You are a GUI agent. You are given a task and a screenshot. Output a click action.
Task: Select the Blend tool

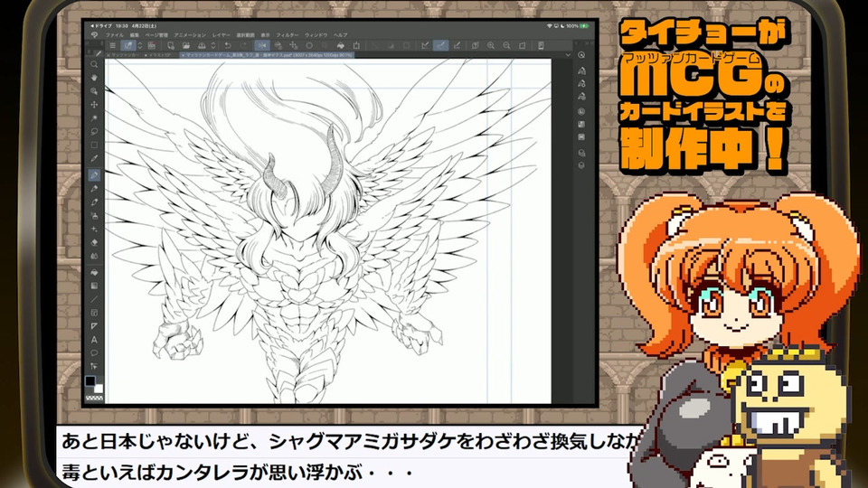94,256
